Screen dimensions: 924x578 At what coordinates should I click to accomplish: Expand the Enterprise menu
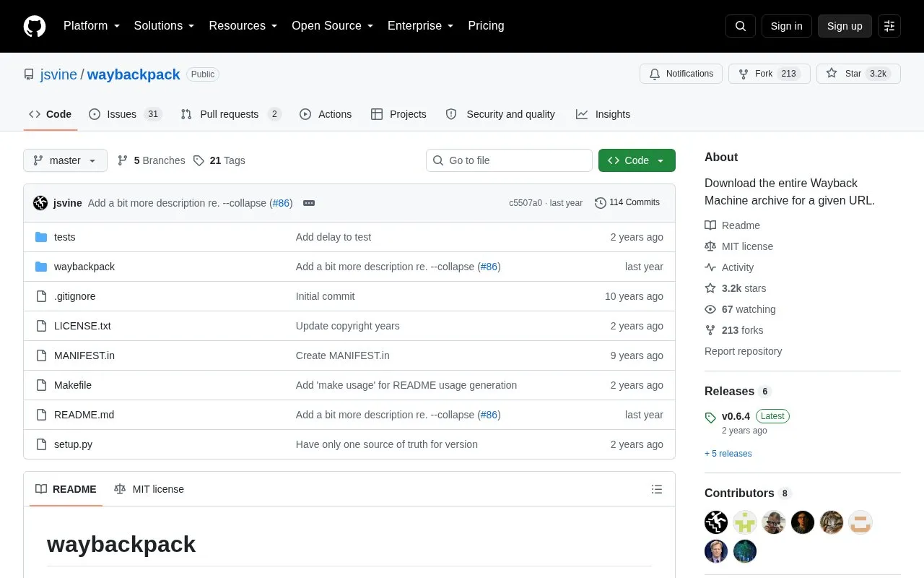[420, 26]
